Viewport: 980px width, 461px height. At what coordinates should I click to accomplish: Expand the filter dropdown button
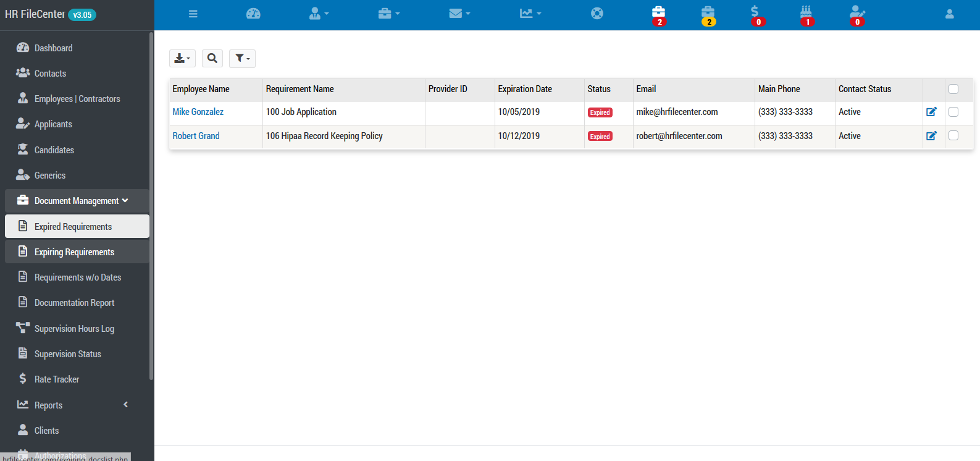click(x=242, y=58)
